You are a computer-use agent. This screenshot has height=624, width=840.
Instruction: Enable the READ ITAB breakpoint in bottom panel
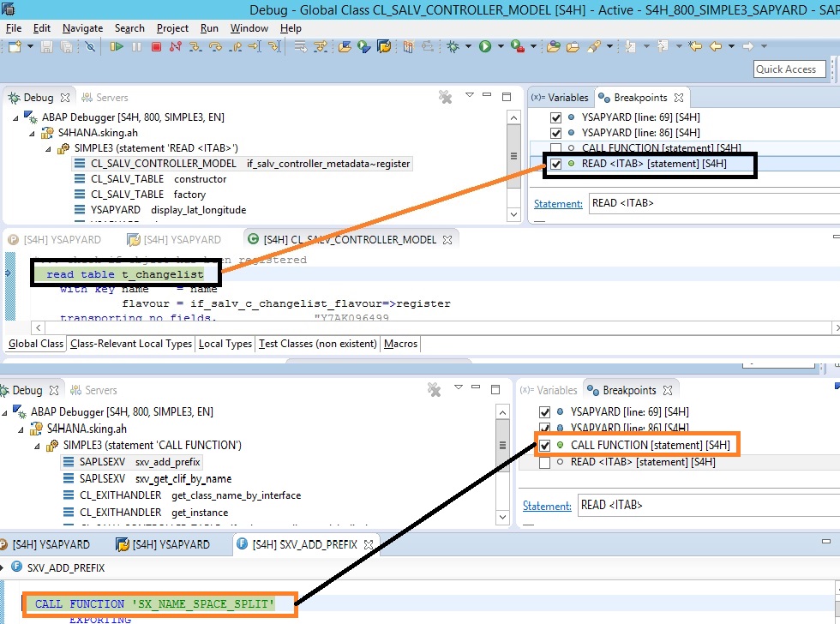[544, 462]
